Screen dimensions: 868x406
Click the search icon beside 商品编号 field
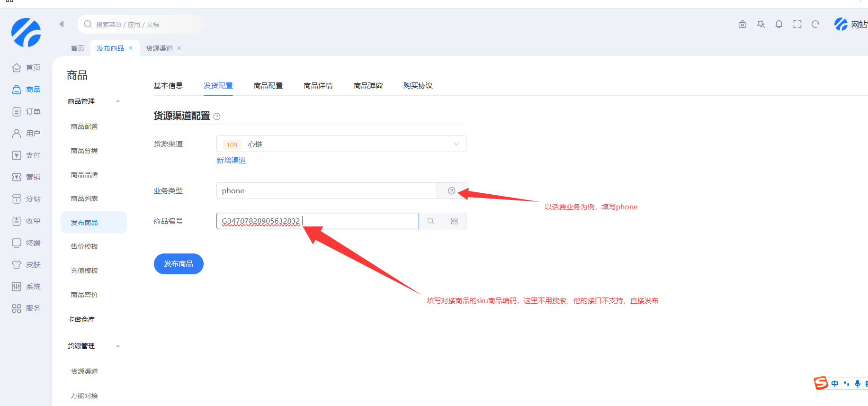[x=430, y=221]
